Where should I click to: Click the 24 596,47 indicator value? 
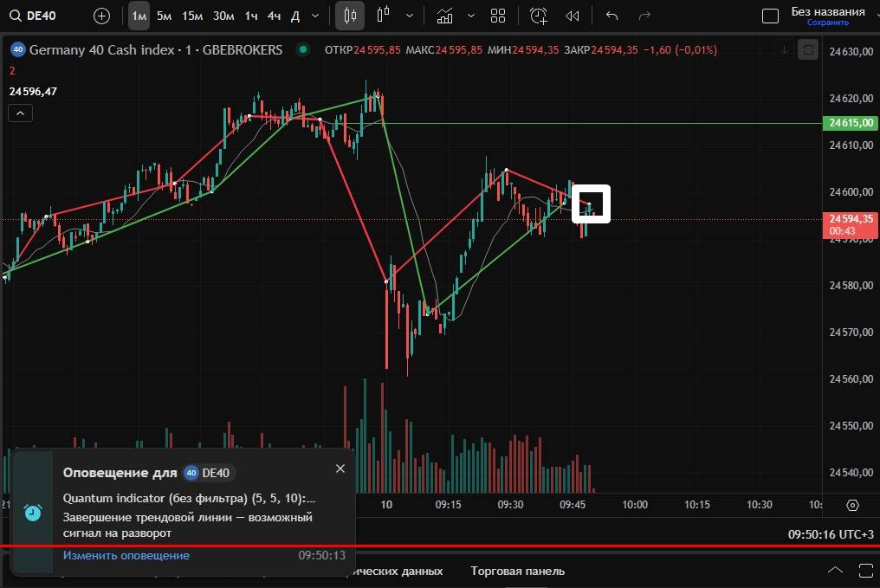click(x=33, y=92)
